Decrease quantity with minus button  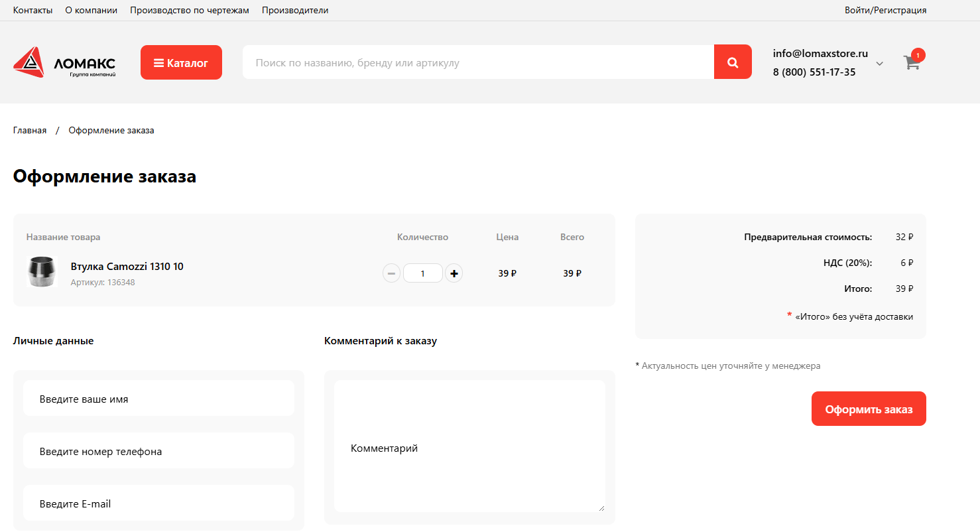391,273
